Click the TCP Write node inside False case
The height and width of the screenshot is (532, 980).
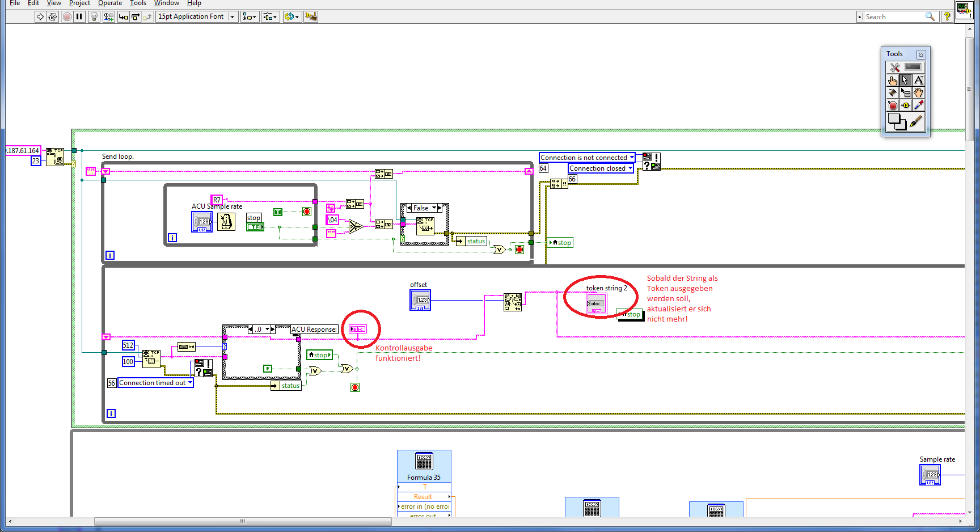pyautogui.click(x=425, y=226)
